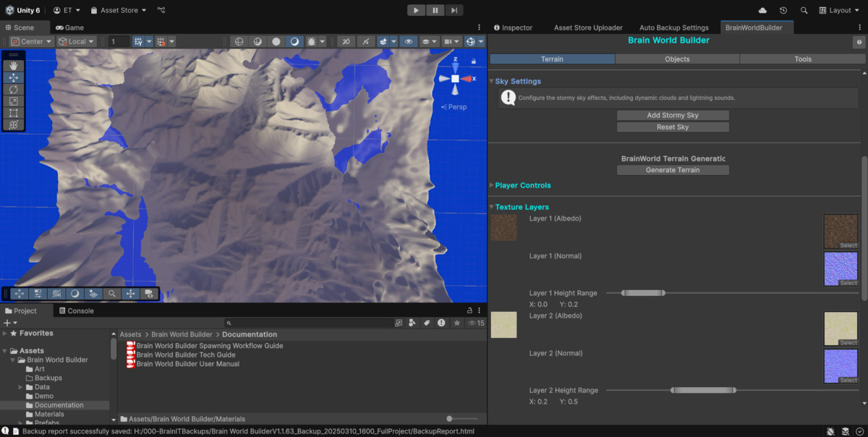Collapse the Texture Layers section
Viewport: 868px width, 437px height.
pyautogui.click(x=492, y=207)
